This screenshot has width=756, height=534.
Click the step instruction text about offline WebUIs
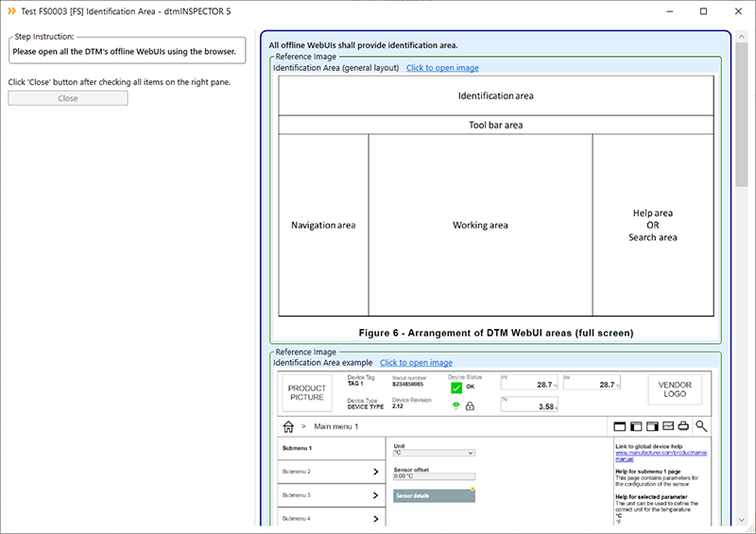125,52
